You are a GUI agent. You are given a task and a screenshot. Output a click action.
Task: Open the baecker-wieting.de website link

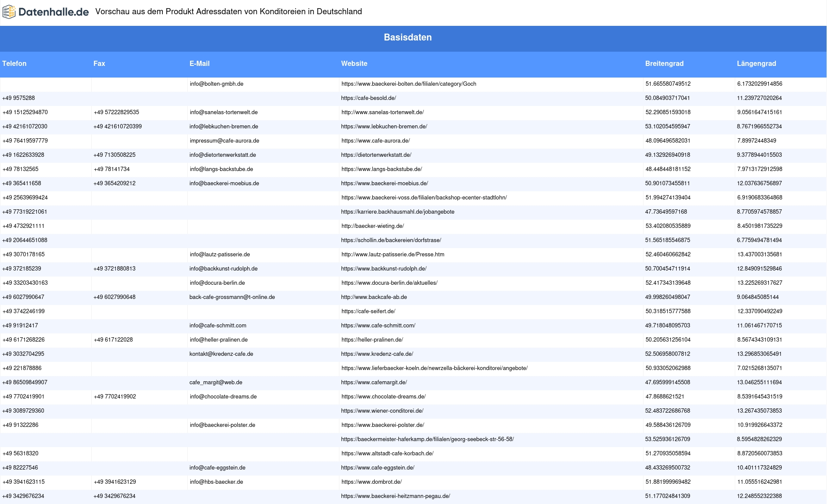point(373,226)
